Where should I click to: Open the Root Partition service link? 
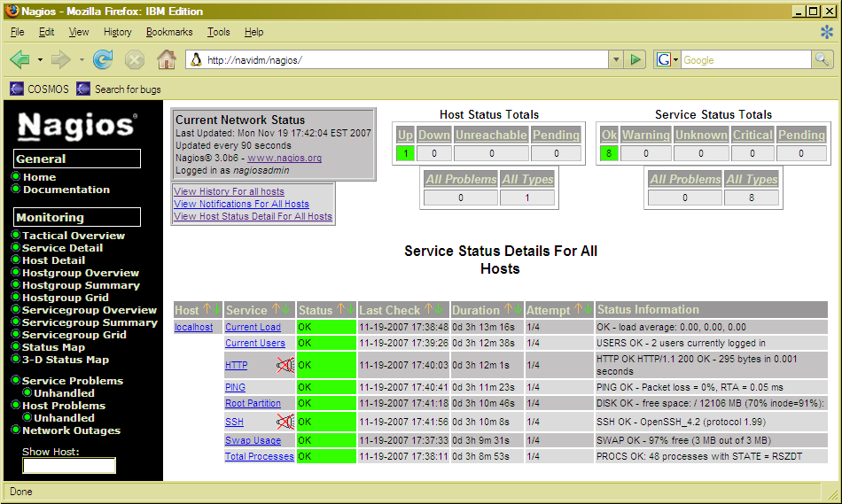253,403
